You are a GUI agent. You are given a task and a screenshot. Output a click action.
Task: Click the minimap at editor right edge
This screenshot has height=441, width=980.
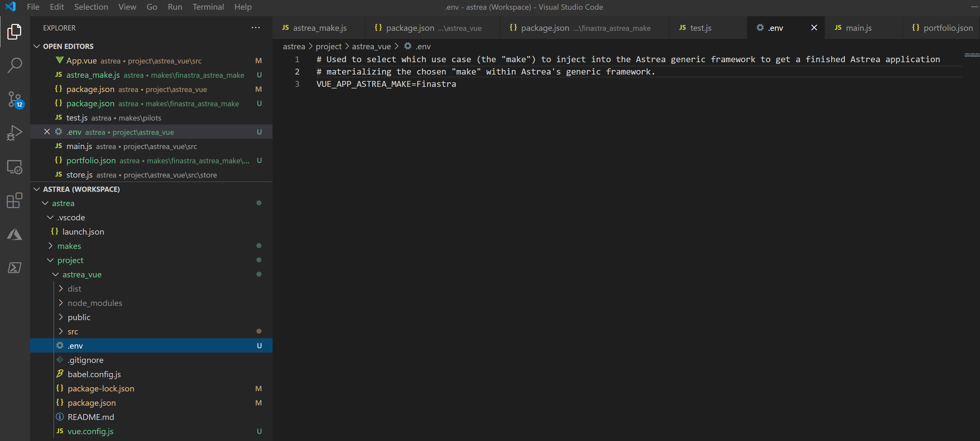971,55
